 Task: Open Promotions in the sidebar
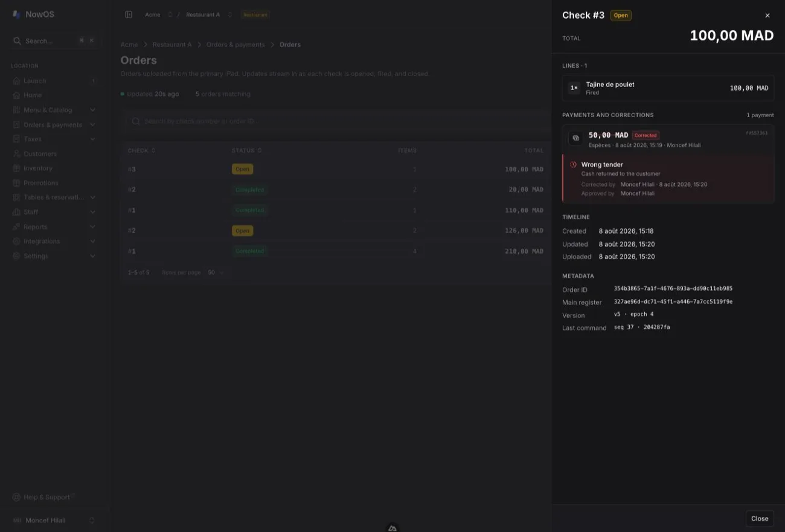pos(54,183)
